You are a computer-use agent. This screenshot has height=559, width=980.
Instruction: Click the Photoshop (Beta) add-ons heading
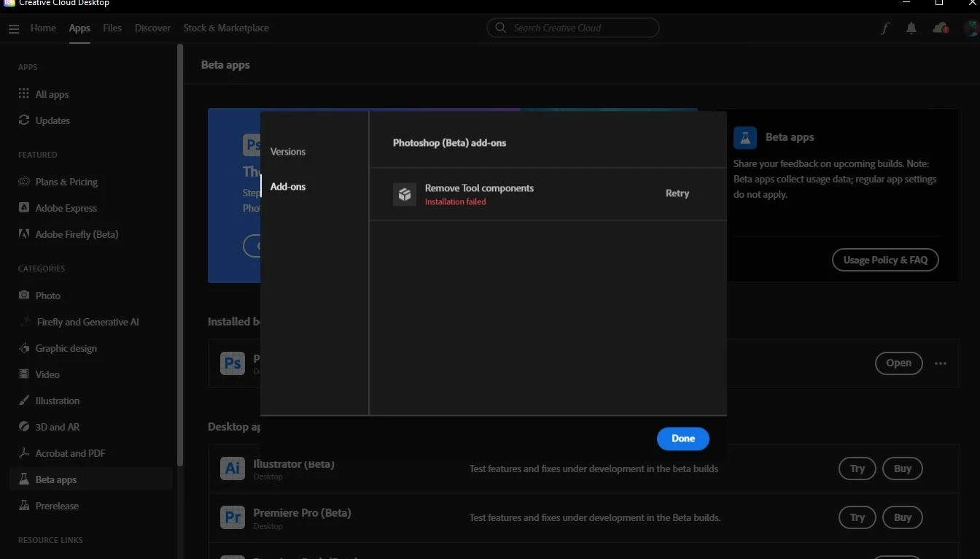[x=449, y=143]
